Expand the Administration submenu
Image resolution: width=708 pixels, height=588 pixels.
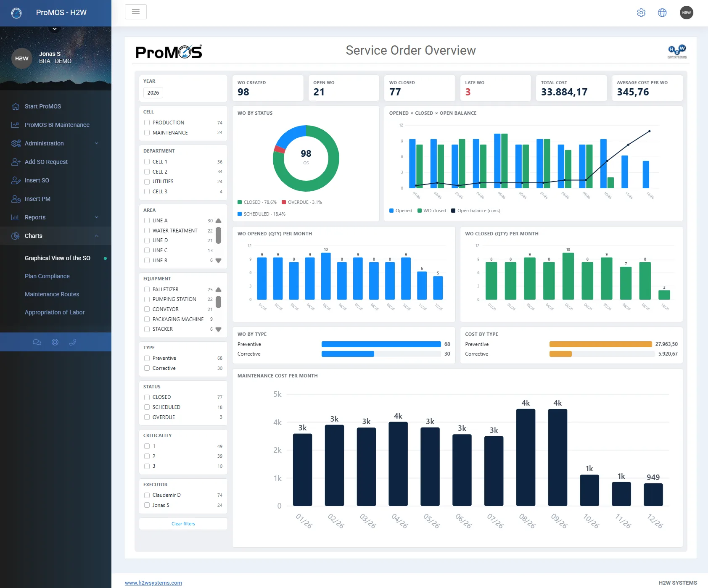[x=55, y=143]
